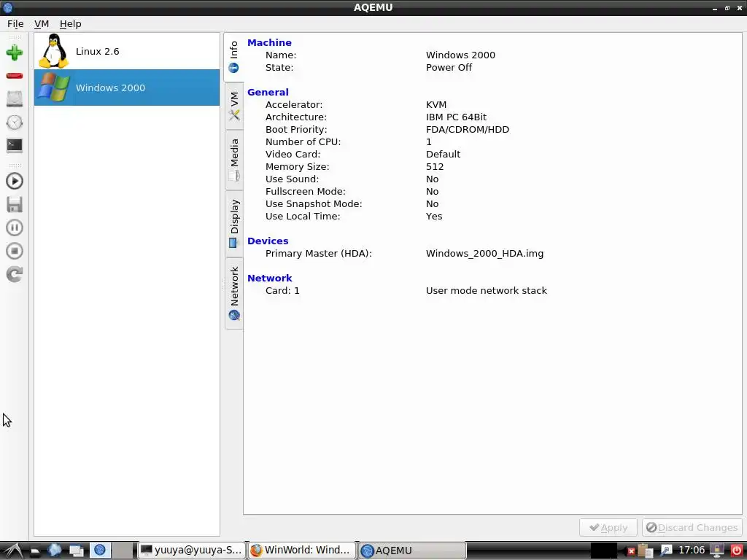Click the 'Video Card:' label
Viewport: 747px width, 560px height.
(x=293, y=155)
